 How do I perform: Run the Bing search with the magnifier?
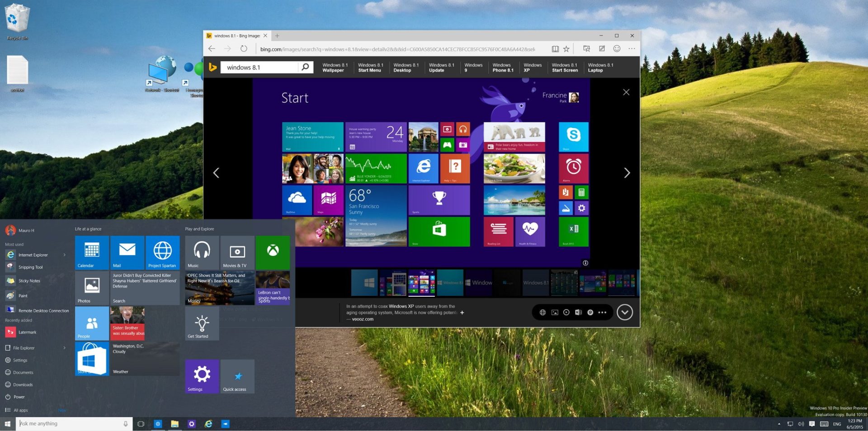coord(306,67)
